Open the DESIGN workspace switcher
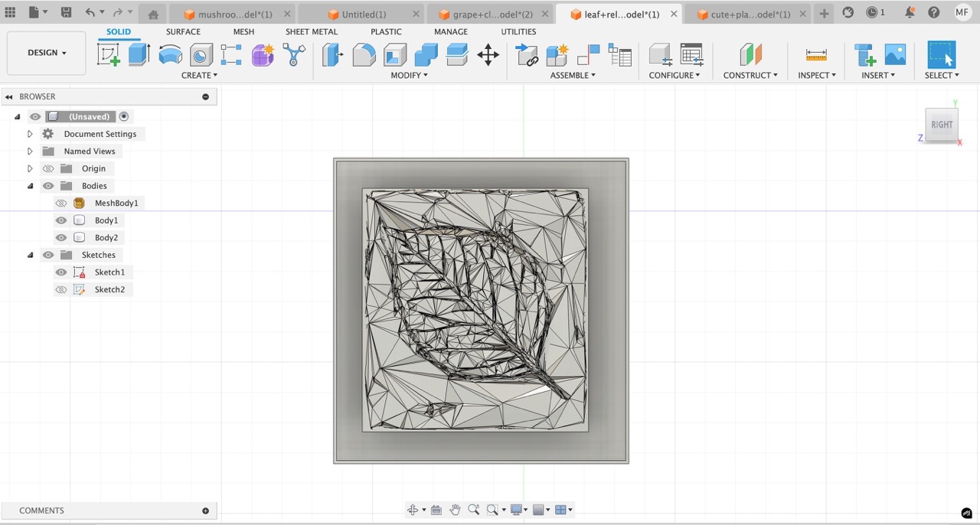The image size is (980, 525). (45, 53)
